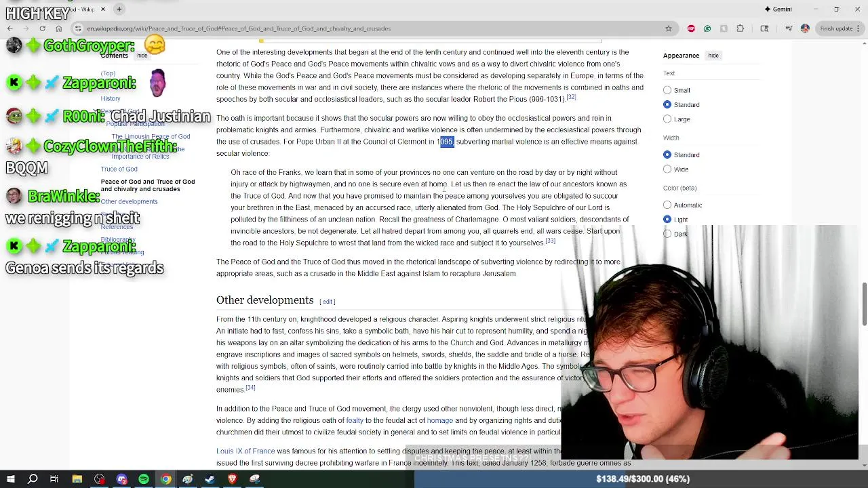
Task: Switch to Chrome on the taskbar
Action: coord(165,479)
